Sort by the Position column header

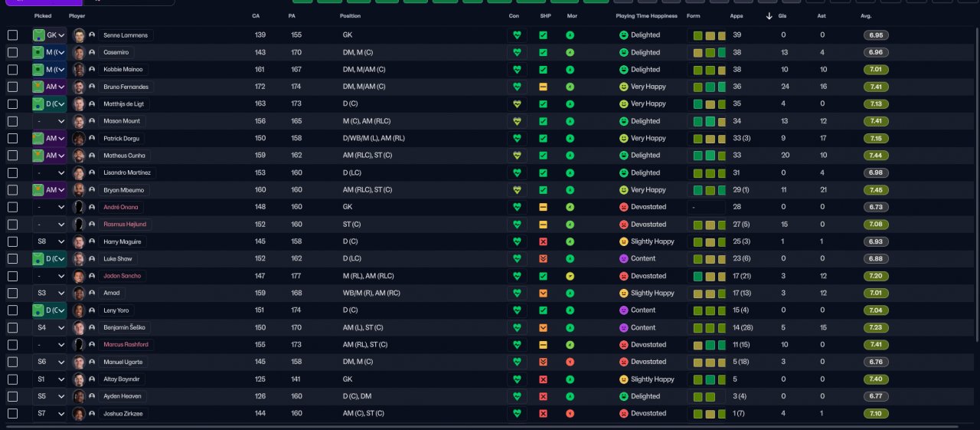pos(351,16)
